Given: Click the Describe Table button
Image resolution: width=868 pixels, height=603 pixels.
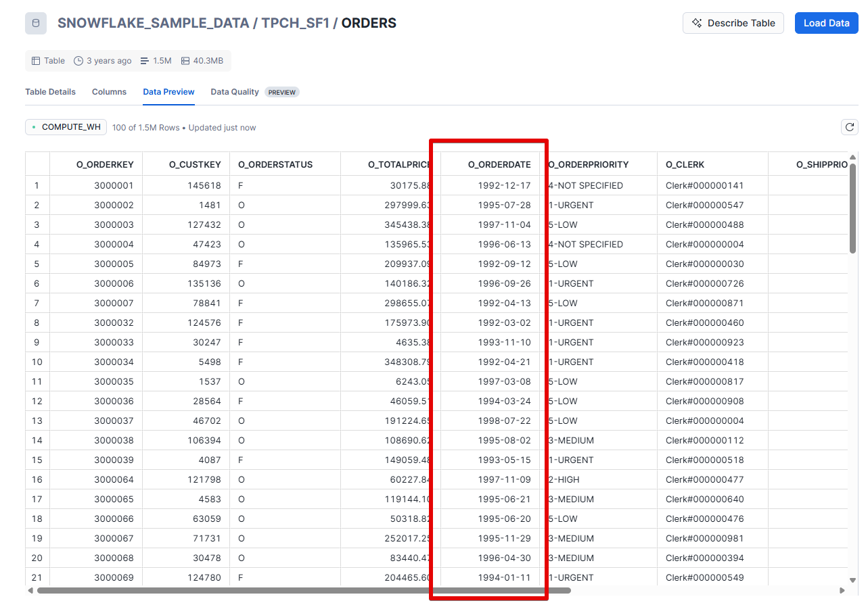Looking at the screenshot, I should coord(733,23).
